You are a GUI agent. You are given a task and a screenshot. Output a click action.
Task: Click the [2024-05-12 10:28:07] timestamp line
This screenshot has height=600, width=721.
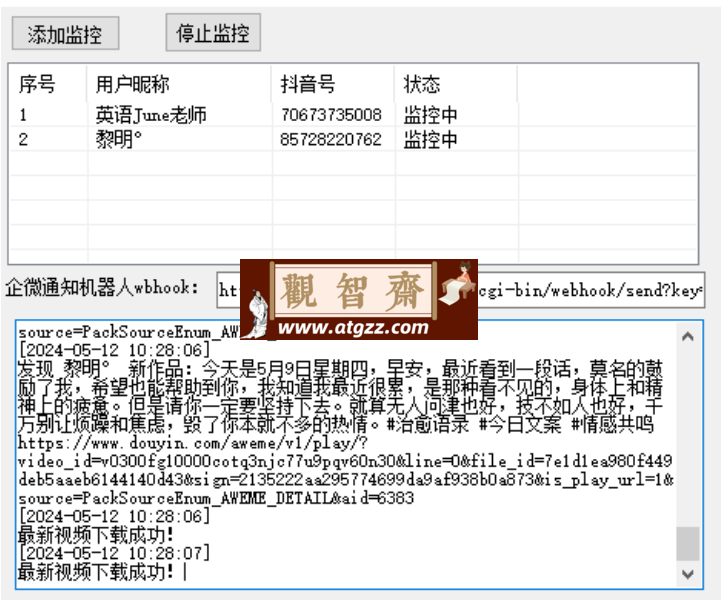tap(114, 553)
